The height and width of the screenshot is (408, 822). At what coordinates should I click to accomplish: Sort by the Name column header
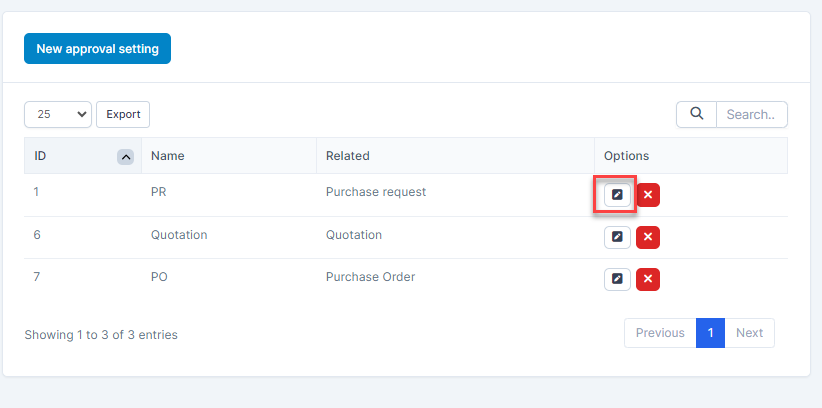pos(168,156)
